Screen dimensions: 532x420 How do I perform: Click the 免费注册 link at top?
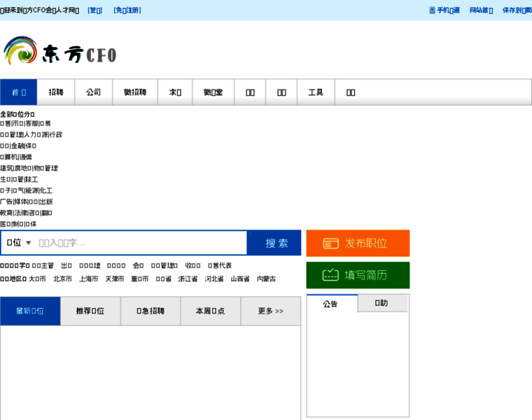pyautogui.click(x=127, y=10)
